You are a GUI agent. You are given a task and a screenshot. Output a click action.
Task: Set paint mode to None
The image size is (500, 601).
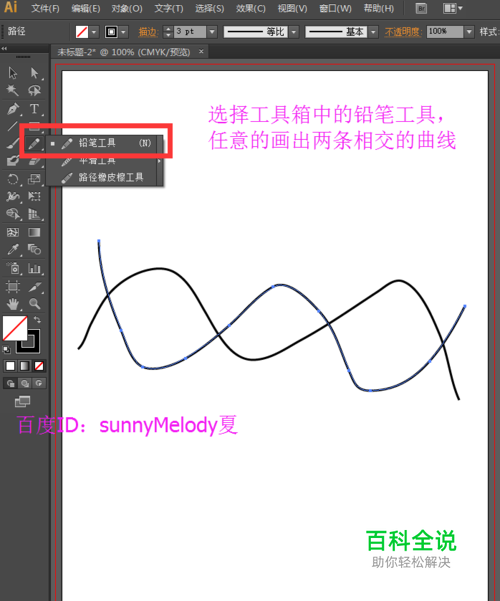point(38,366)
